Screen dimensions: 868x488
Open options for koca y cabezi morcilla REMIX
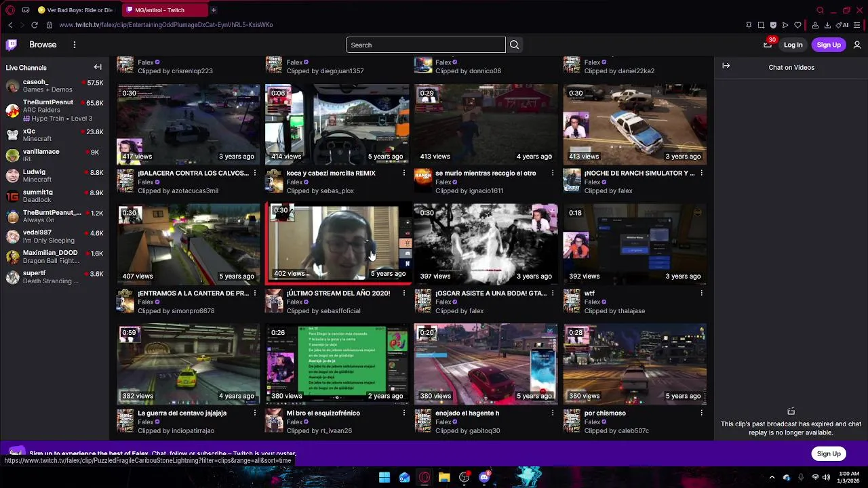coord(403,174)
